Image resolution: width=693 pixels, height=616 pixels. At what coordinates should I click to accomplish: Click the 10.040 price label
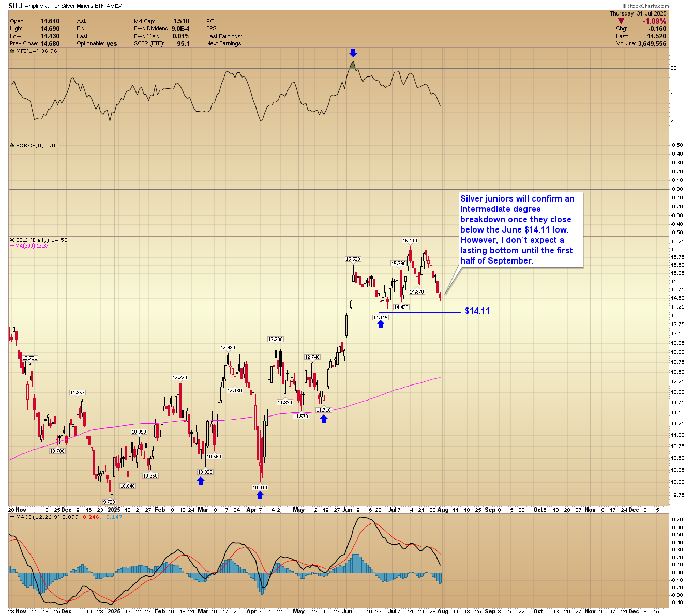tap(128, 486)
